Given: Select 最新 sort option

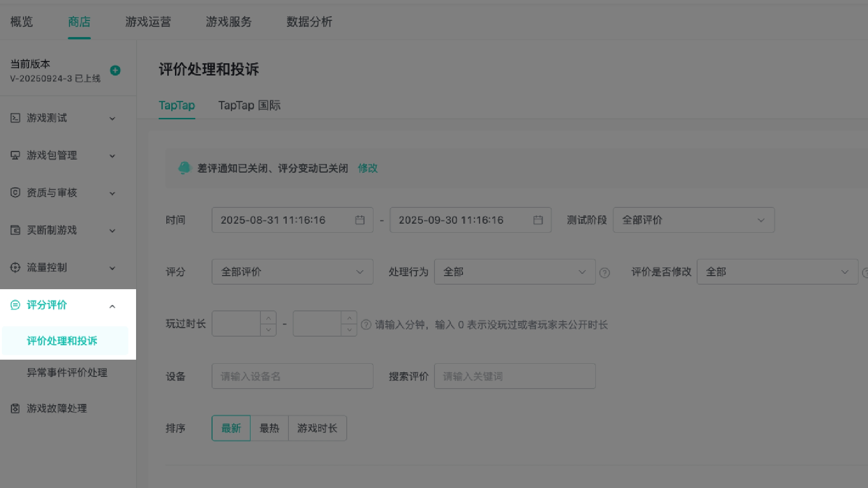Looking at the screenshot, I should pos(231,428).
